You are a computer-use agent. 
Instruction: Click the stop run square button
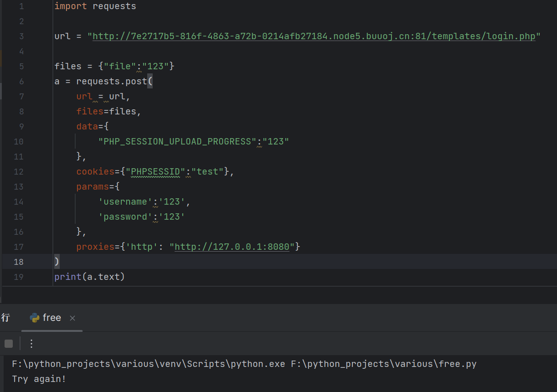[x=9, y=344]
